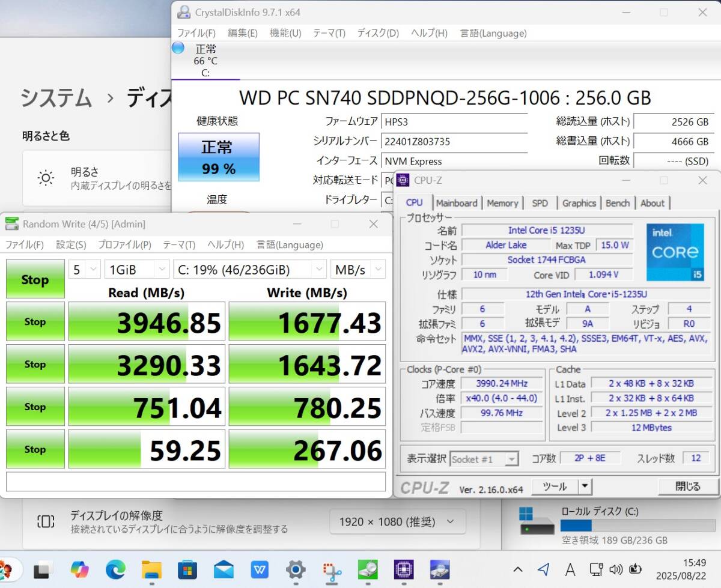The height and width of the screenshot is (588, 721).
Task: Switch to CPU-Z via its taskbar icon
Action: tap(404, 569)
